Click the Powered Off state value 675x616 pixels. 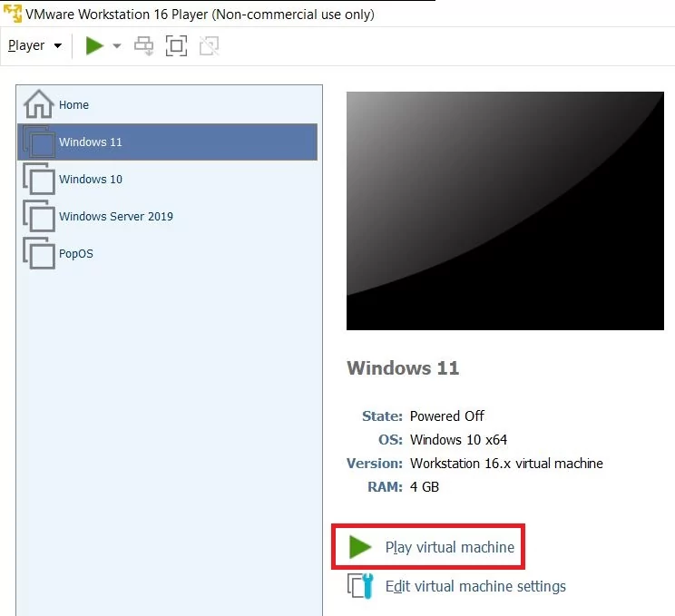pyautogui.click(x=447, y=416)
